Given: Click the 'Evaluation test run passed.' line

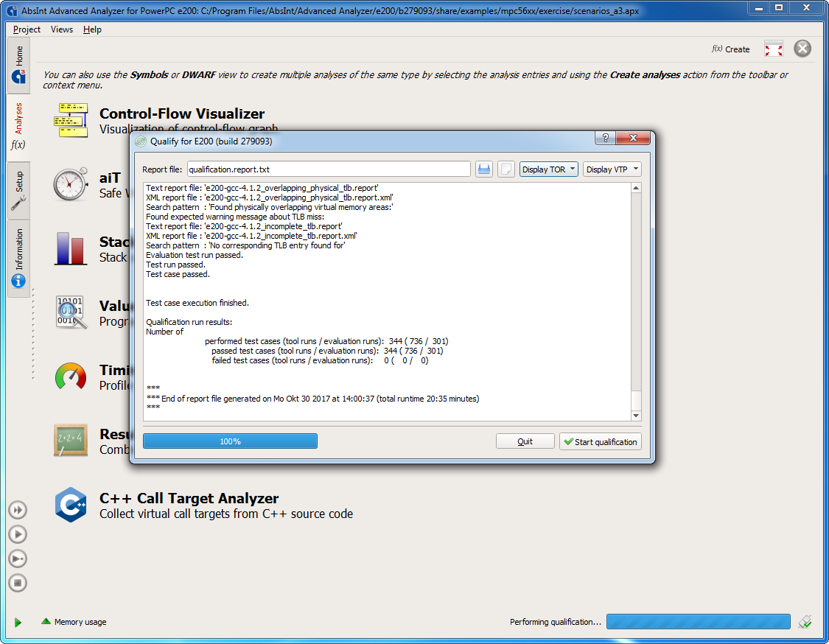Looking at the screenshot, I should coord(195,255).
